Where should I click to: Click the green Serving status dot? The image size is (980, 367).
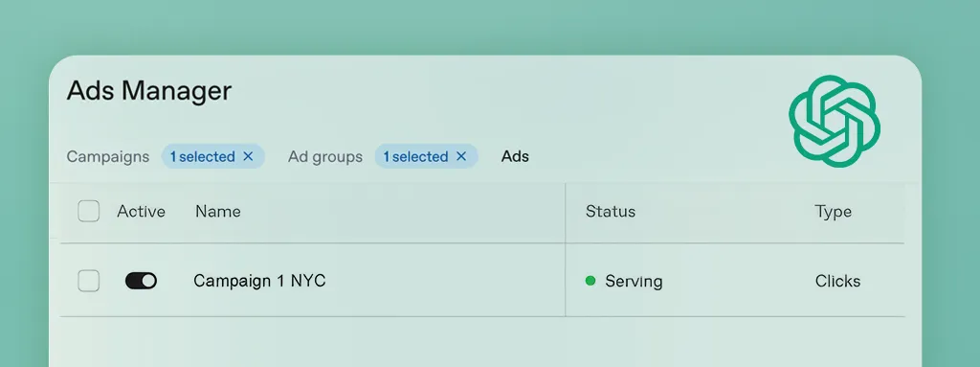590,281
